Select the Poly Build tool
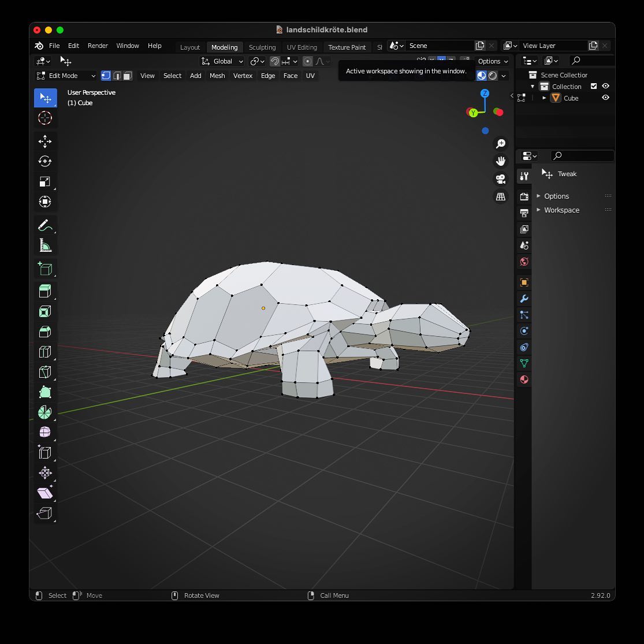This screenshot has height=644, width=644. [45, 392]
